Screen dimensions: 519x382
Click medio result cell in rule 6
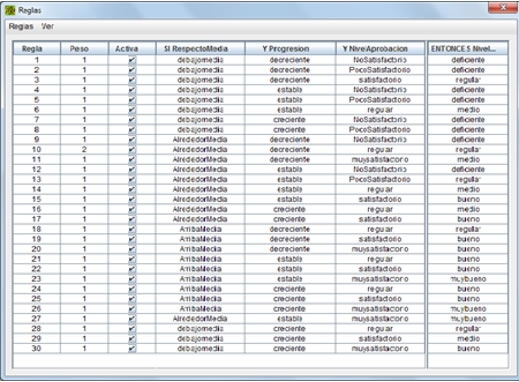tap(468, 110)
